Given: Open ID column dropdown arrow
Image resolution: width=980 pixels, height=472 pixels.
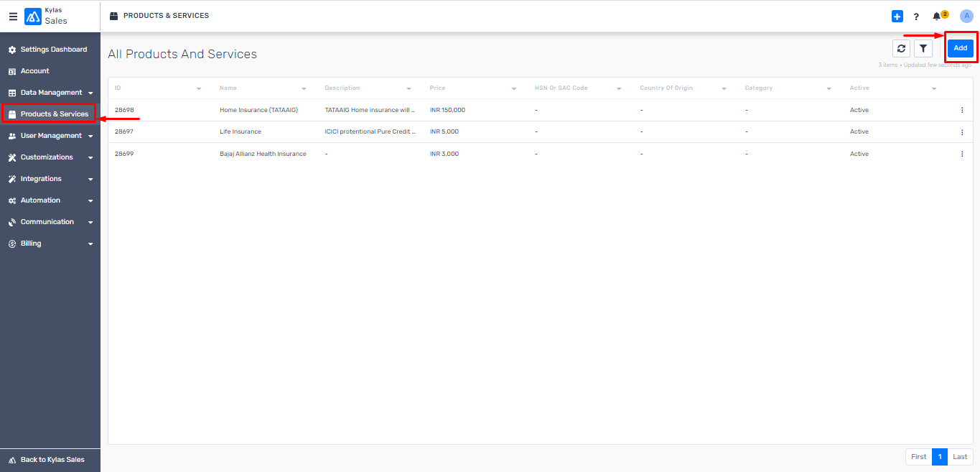Looking at the screenshot, I should (x=199, y=89).
